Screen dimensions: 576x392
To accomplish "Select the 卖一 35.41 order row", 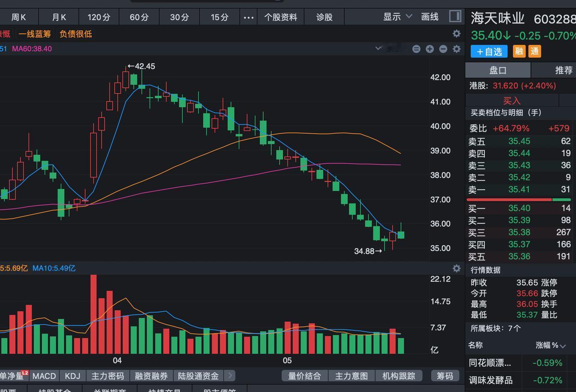I will tap(521, 190).
